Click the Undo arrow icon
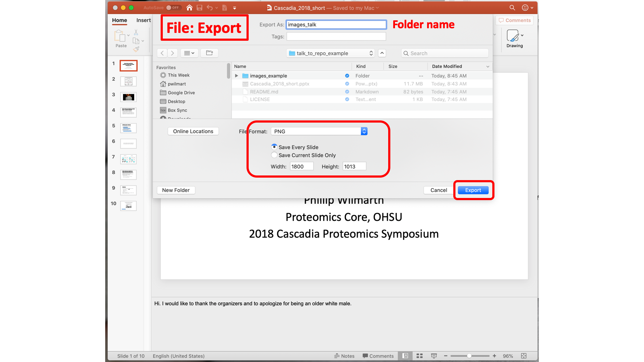 tap(210, 8)
